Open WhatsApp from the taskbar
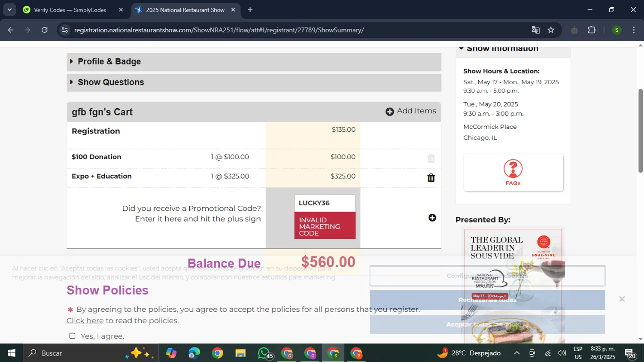This screenshot has height=362, width=644. click(264, 353)
